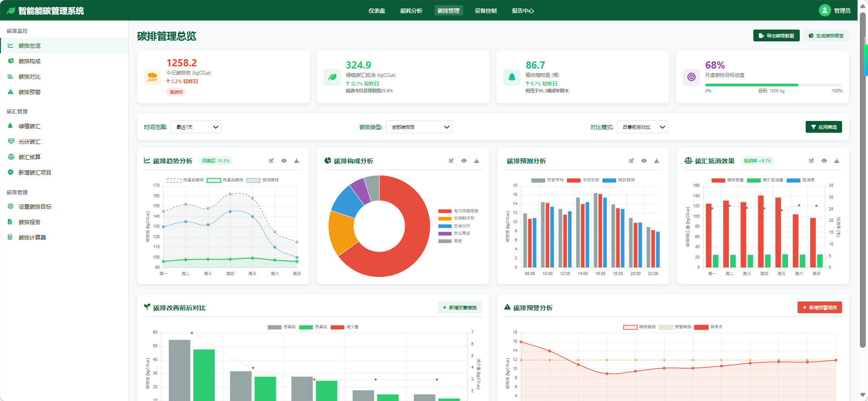Click the edit icon on 碳排趋势分析 card

(271, 161)
